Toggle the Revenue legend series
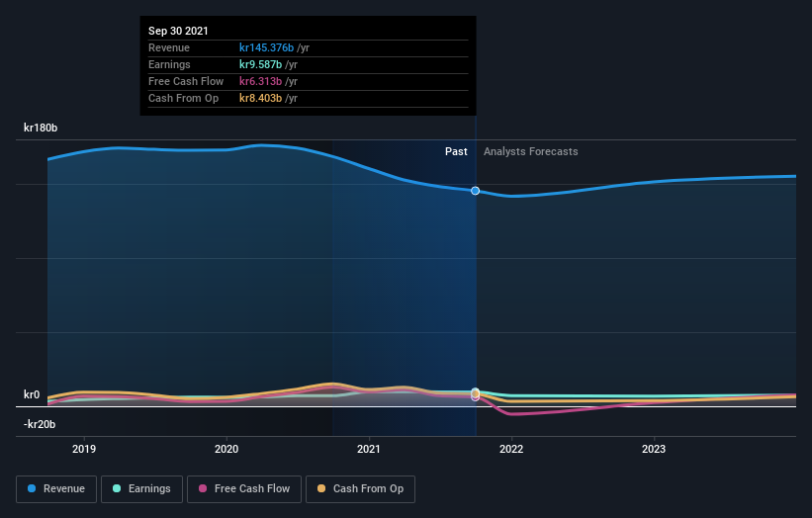The image size is (812, 518). coord(56,489)
